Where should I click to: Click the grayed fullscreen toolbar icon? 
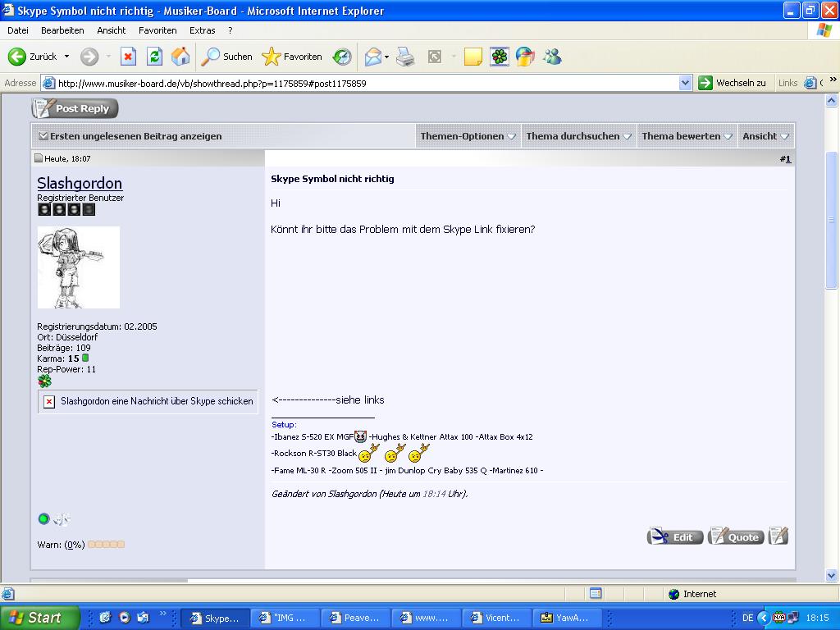[435, 57]
